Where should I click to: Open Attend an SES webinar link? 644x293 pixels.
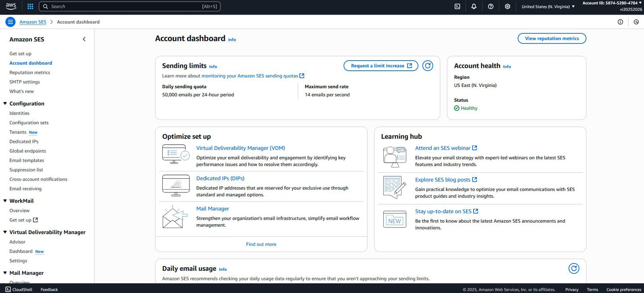pyautogui.click(x=446, y=148)
